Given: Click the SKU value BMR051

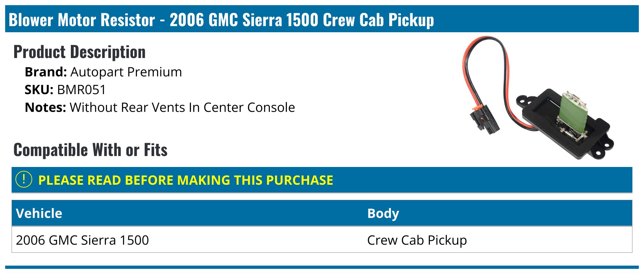Looking at the screenshot, I should click(x=81, y=90).
